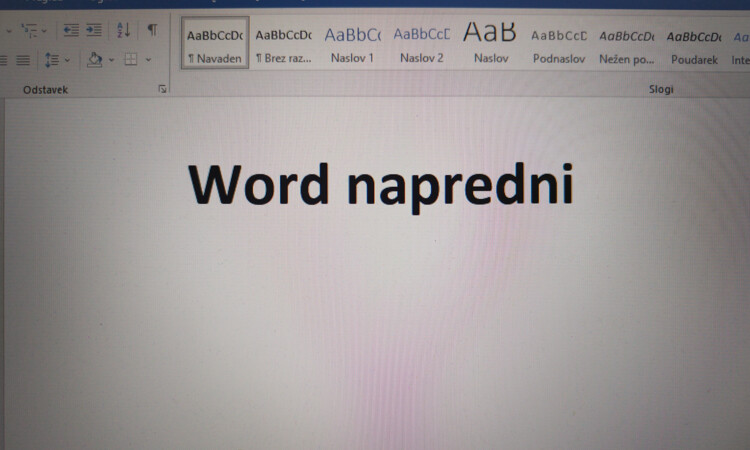Screen dimensions: 750x450
Task: Toggle right paragraph alignment
Action: (3, 60)
